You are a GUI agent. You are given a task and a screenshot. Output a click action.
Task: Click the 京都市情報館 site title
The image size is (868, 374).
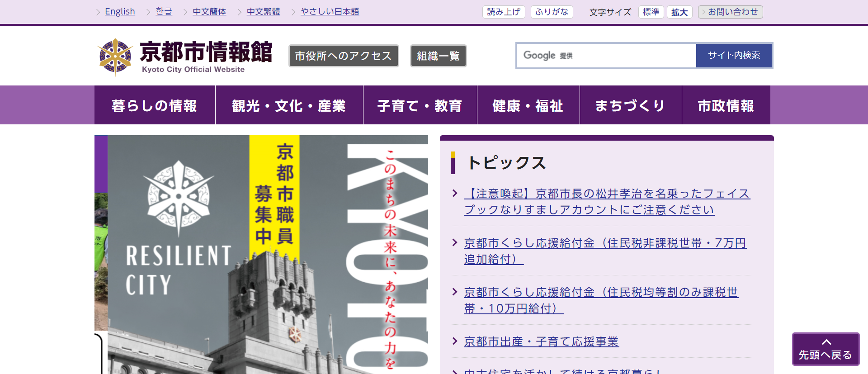(206, 52)
